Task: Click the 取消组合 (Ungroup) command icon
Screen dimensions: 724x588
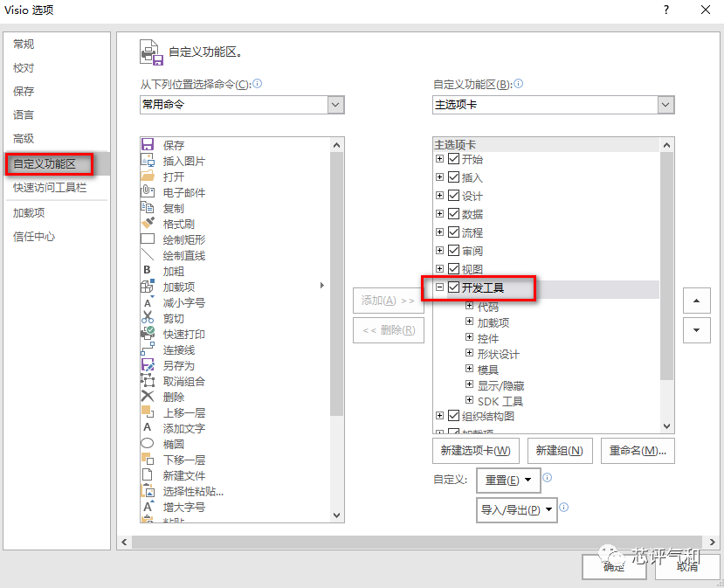Action: point(147,381)
